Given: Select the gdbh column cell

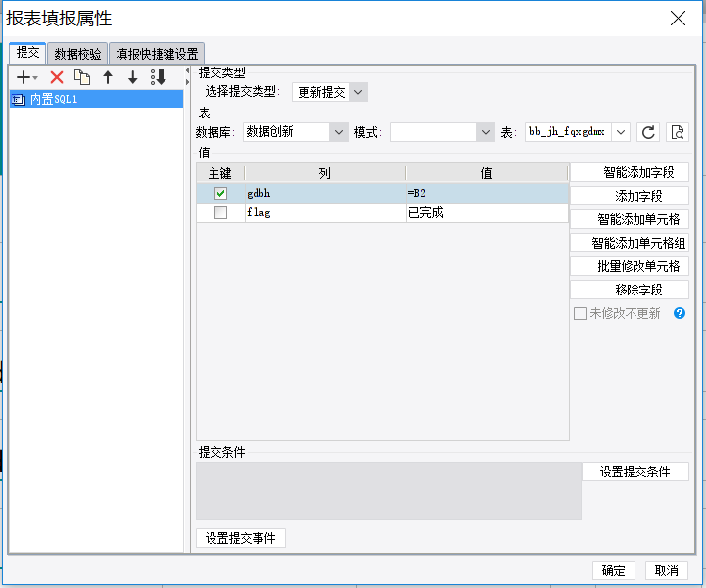Looking at the screenshot, I should (325, 193).
